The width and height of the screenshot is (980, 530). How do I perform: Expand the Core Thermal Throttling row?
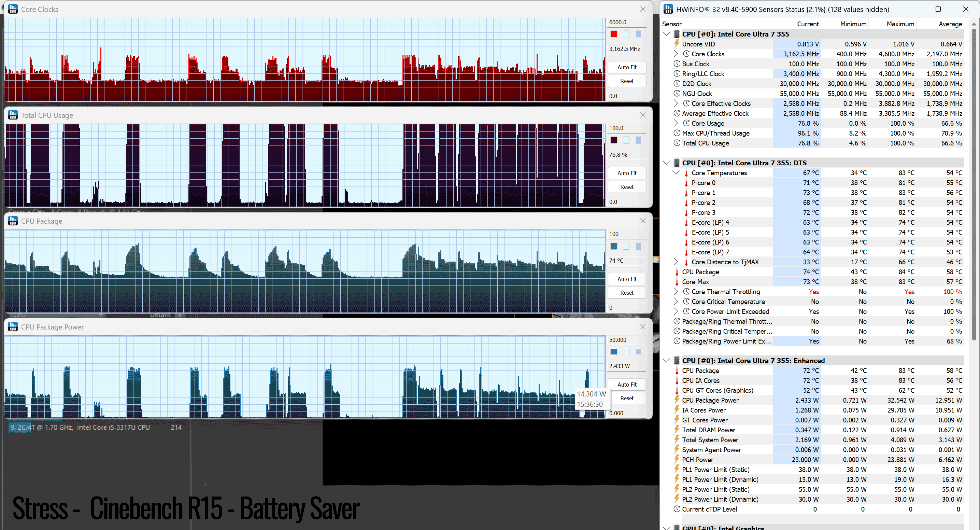(676, 291)
